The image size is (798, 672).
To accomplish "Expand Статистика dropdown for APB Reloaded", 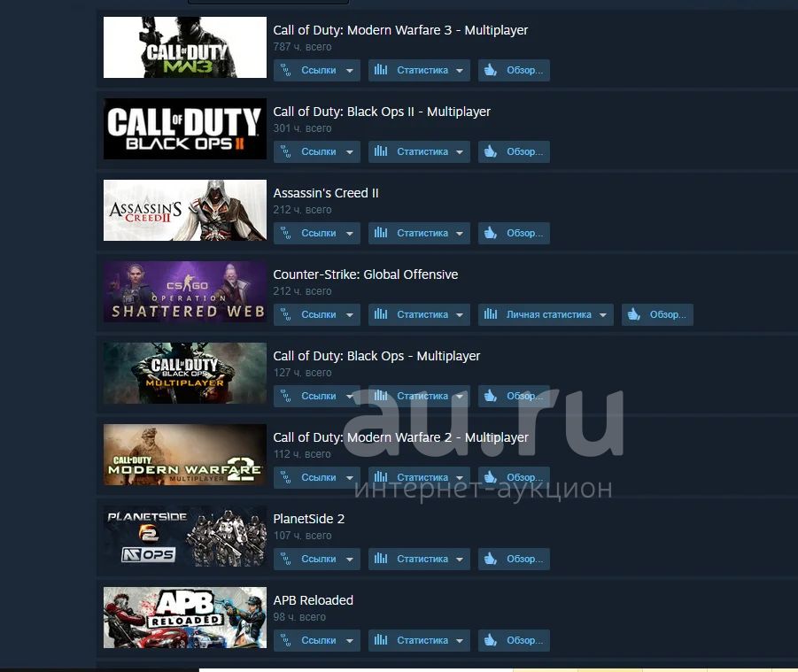I will [x=460, y=640].
